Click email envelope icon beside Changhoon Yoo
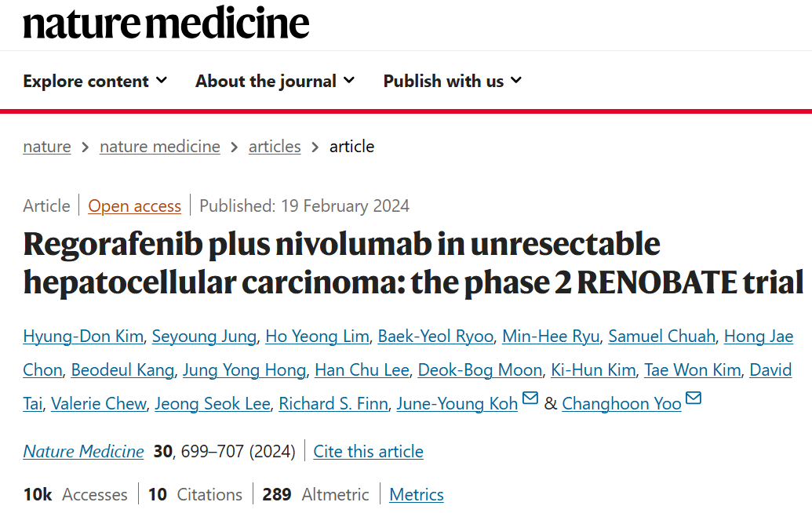The image size is (812, 513). (x=693, y=398)
